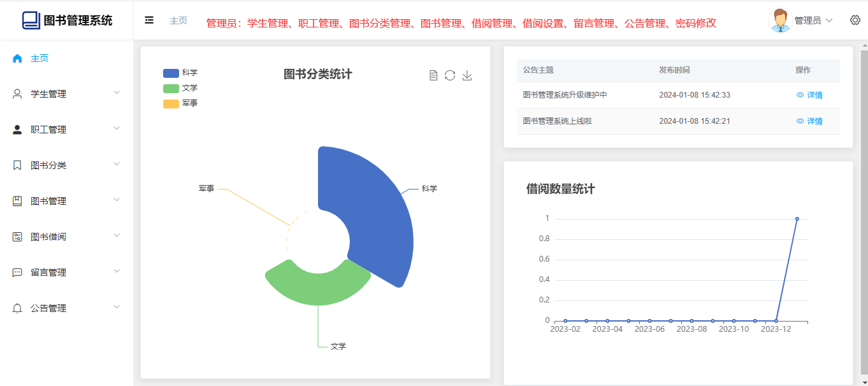The height and width of the screenshot is (386, 868).
Task: Open the settings gear icon
Action: point(855,20)
